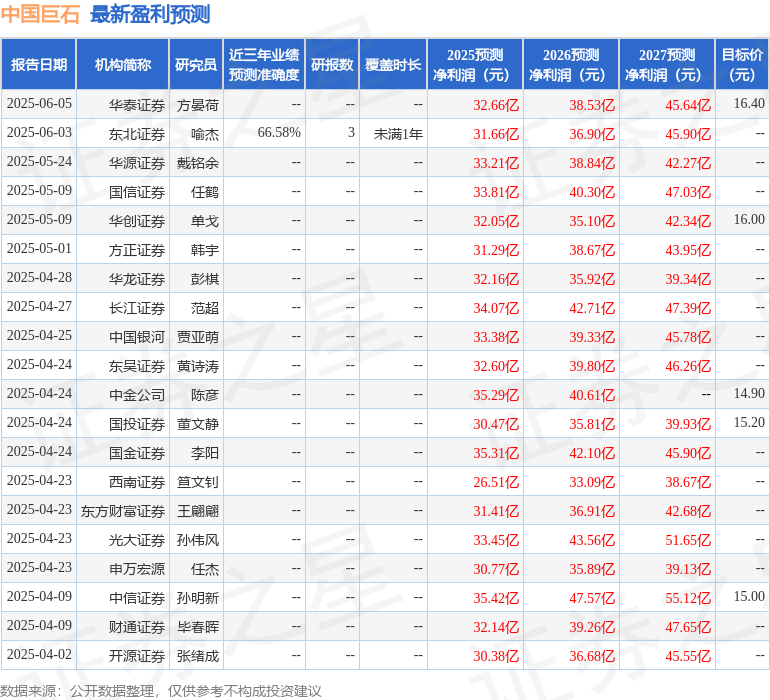Click target price 14.90
The image size is (770, 700).
point(749,393)
